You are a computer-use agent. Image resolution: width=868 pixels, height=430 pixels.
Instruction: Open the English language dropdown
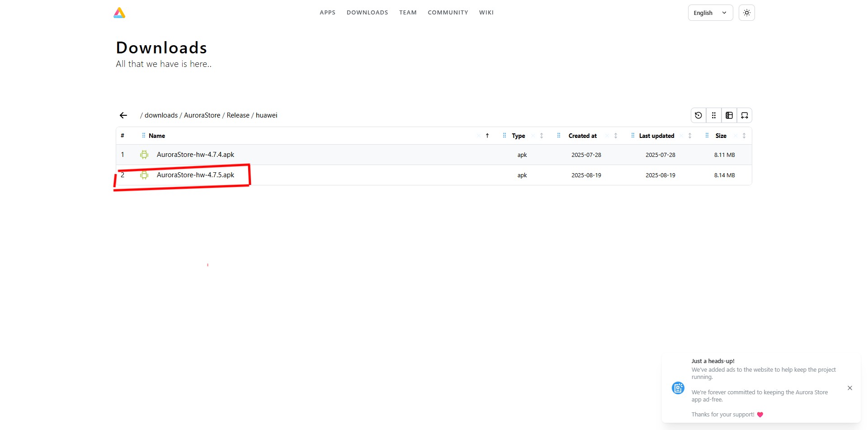710,13
